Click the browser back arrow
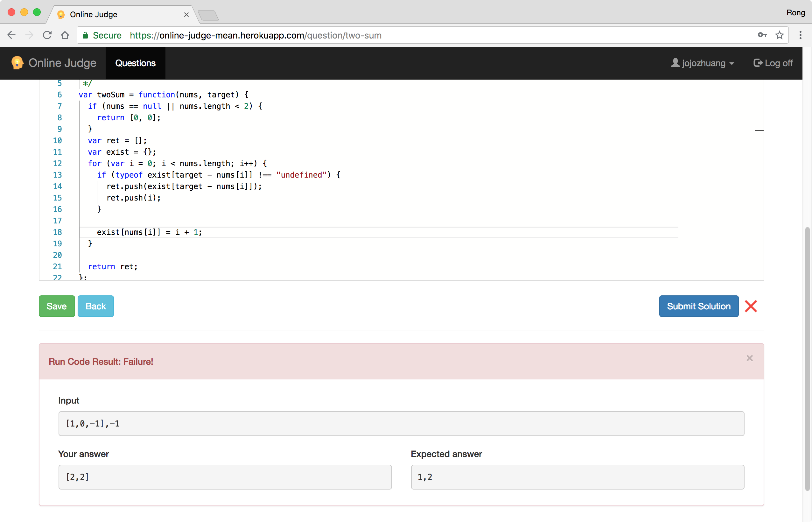812x522 pixels. (x=11, y=35)
